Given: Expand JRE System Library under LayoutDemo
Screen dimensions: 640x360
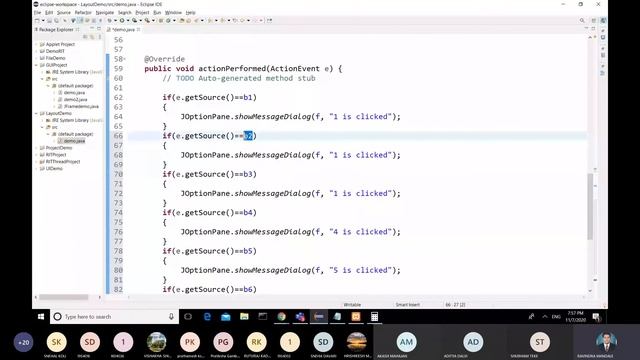Looking at the screenshot, I should tap(42, 120).
